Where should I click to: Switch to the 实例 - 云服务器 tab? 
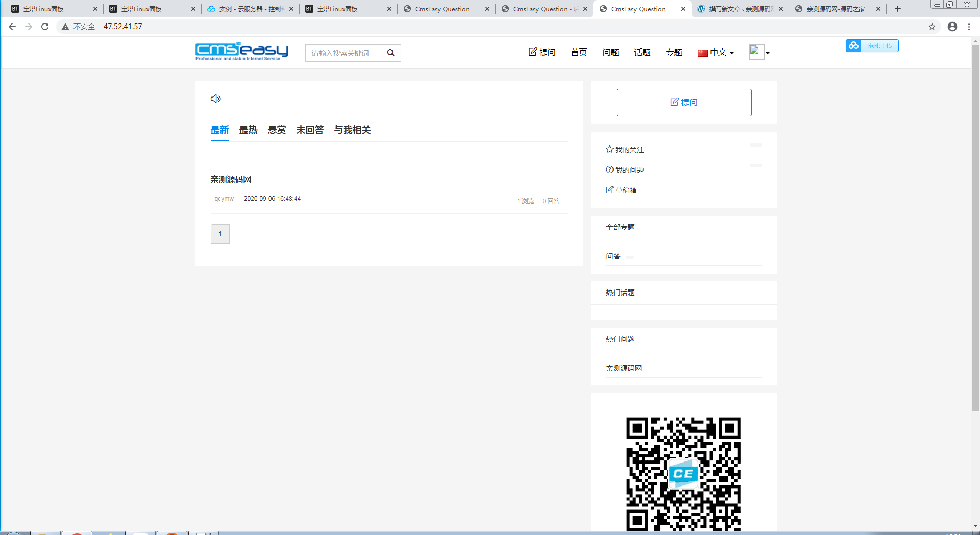[x=249, y=9]
